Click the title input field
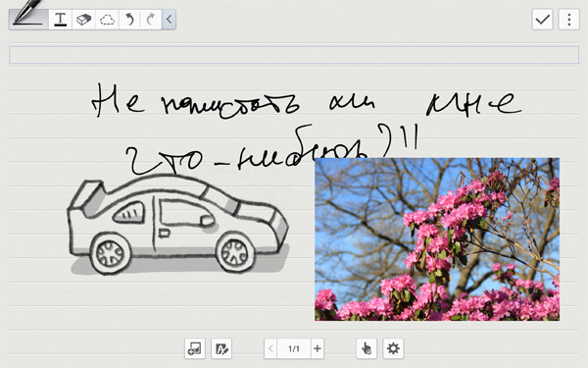Screen dimensions: 588x368 [x=294, y=55]
